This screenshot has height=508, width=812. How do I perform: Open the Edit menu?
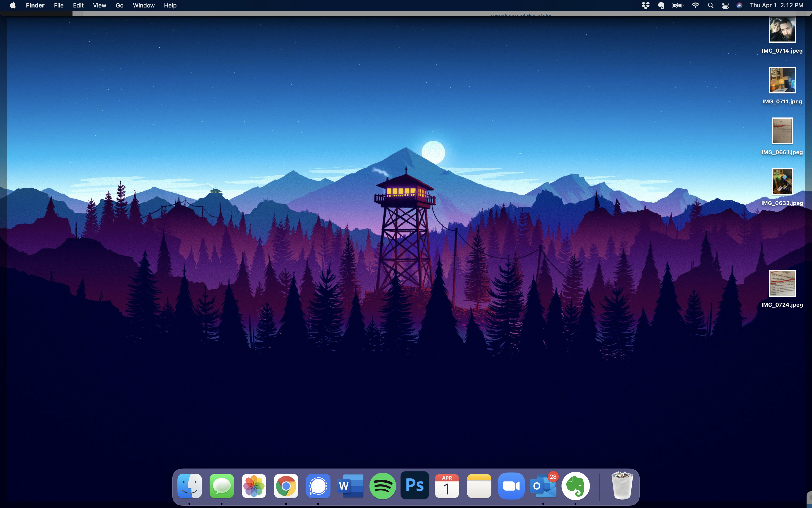point(78,5)
